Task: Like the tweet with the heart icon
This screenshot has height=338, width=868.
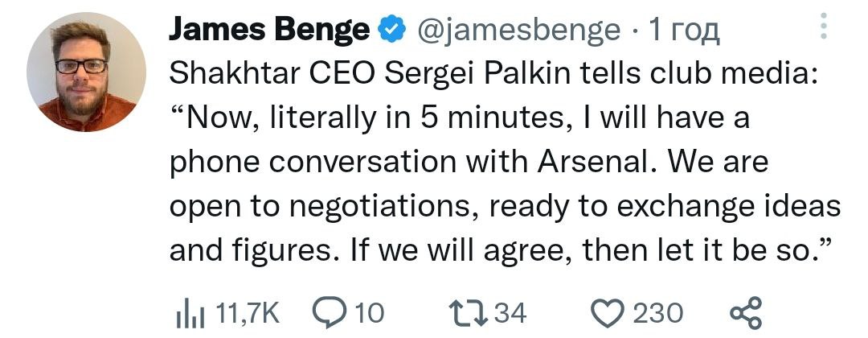Action: point(608,312)
